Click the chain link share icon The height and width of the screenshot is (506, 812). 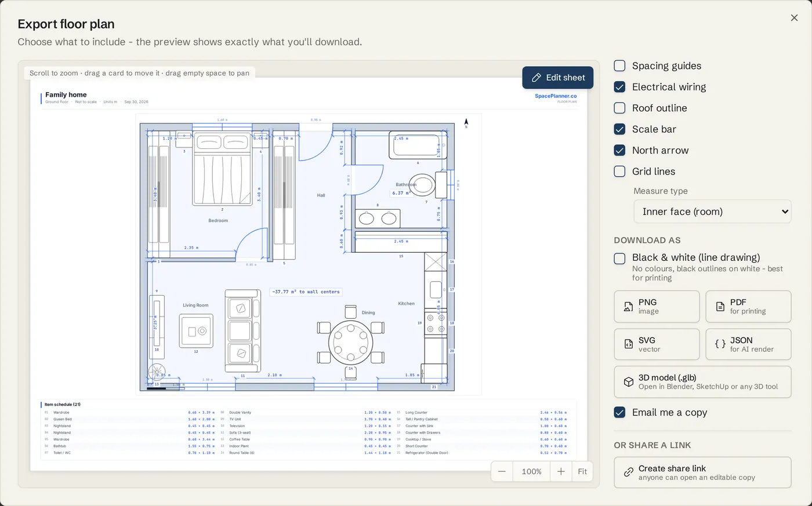[628, 472]
